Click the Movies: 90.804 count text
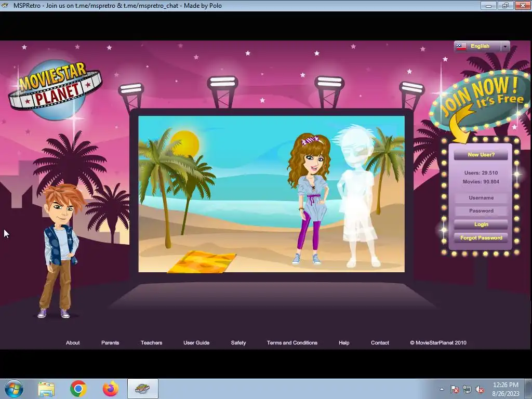Image resolution: width=532 pixels, height=399 pixels. [481, 181]
